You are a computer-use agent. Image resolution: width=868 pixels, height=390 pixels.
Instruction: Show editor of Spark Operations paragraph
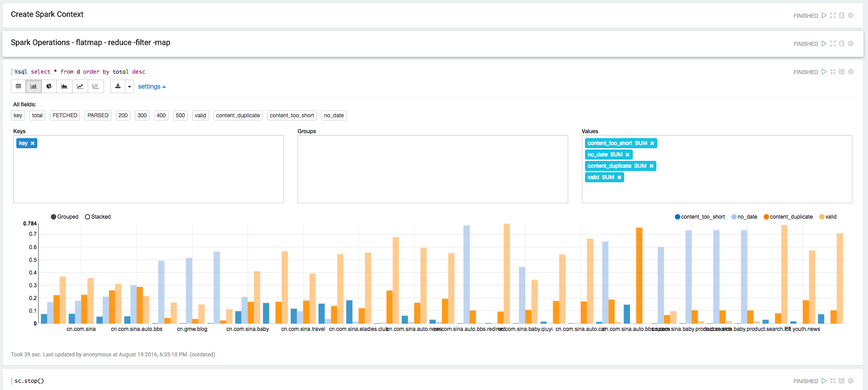(x=833, y=44)
